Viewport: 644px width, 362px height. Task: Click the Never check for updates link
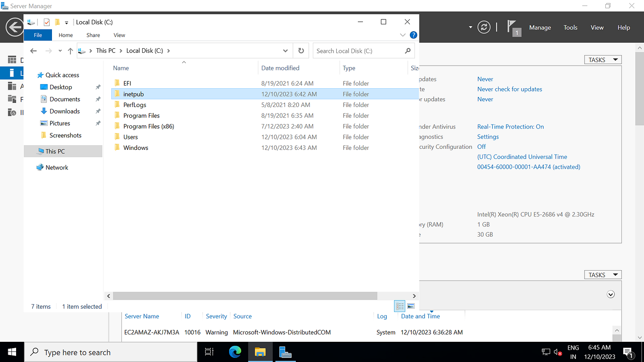coord(510,89)
